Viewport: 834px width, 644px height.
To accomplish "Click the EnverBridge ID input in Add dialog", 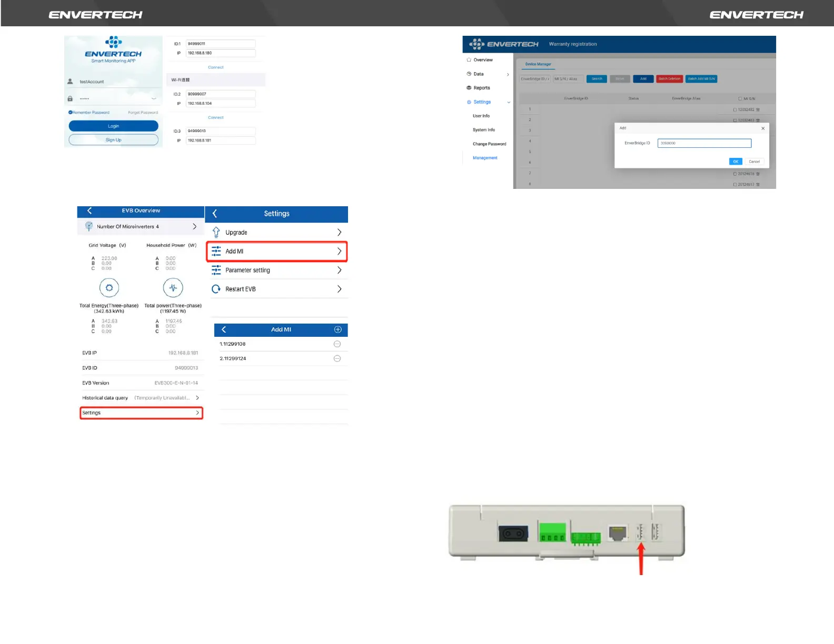I will [704, 143].
